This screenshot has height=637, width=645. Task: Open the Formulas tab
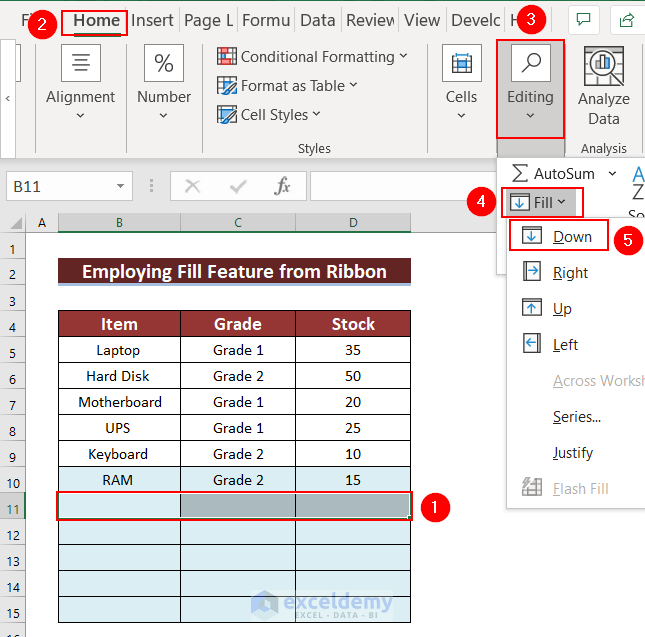[x=266, y=20]
